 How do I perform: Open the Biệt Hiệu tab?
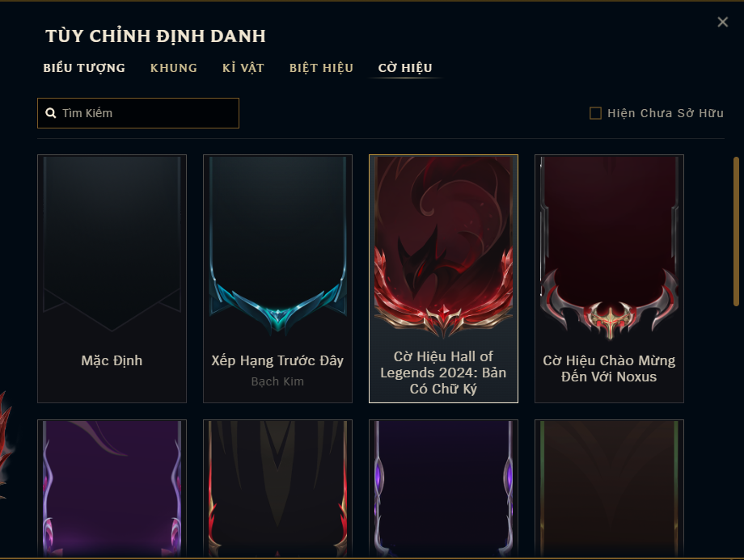(321, 68)
